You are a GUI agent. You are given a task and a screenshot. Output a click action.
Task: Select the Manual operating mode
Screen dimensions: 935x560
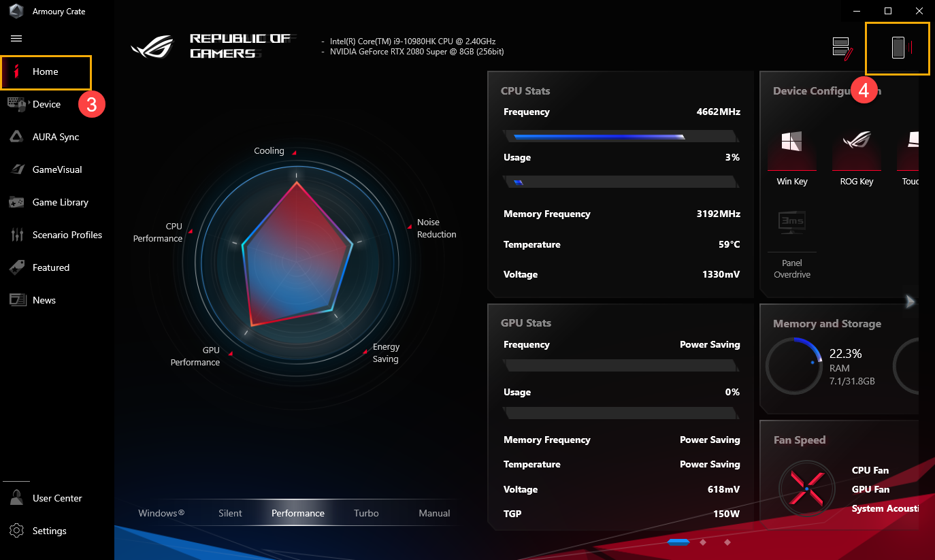click(435, 513)
